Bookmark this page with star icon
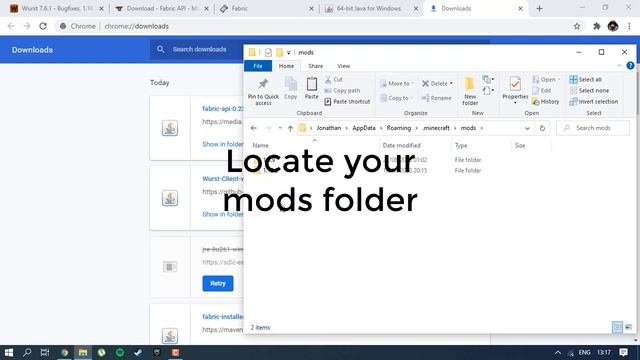640x360 pixels. click(577, 26)
